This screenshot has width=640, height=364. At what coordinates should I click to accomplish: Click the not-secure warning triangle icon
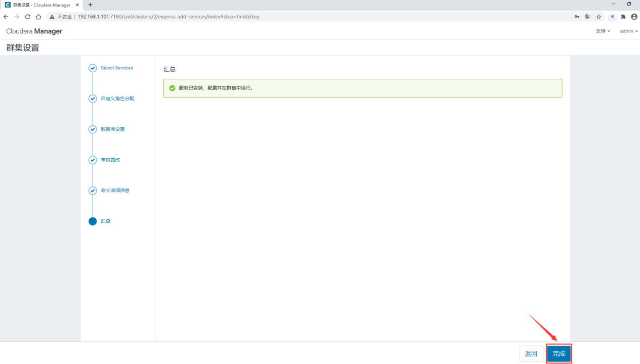pos(52,17)
